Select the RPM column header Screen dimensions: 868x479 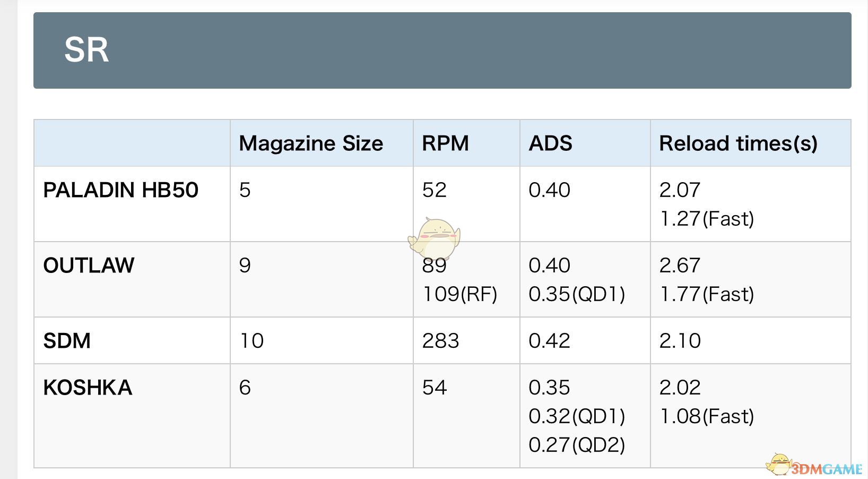(x=445, y=143)
